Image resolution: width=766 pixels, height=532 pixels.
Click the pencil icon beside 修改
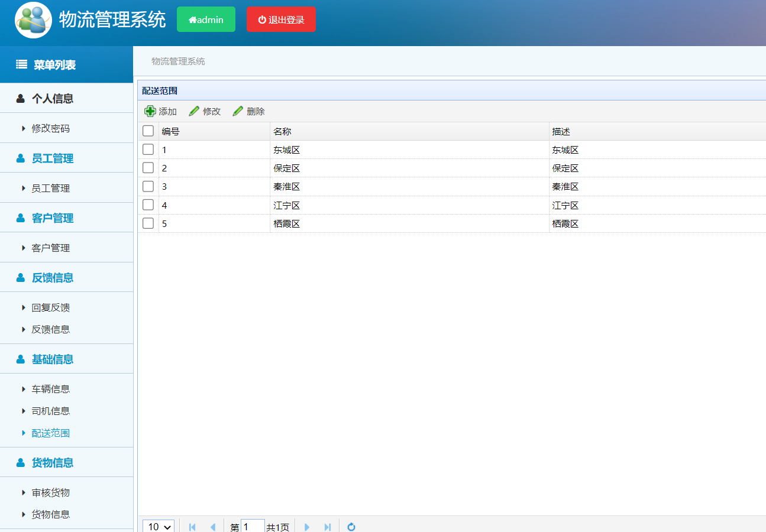tap(194, 111)
